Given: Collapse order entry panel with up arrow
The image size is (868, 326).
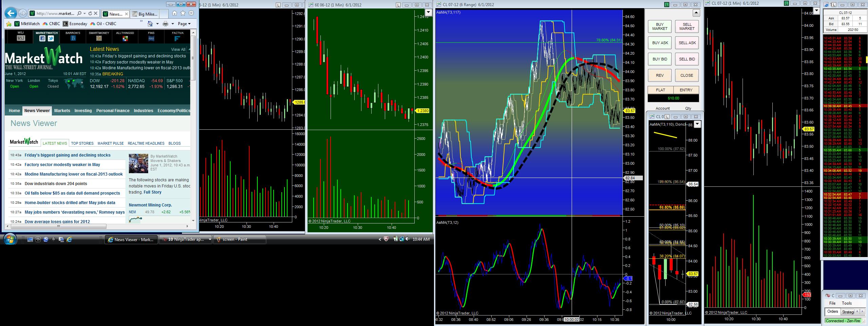Looking at the screenshot, I should point(696,13).
